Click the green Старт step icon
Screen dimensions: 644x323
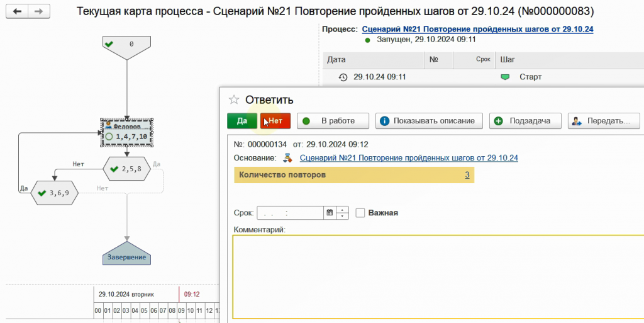(504, 77)
